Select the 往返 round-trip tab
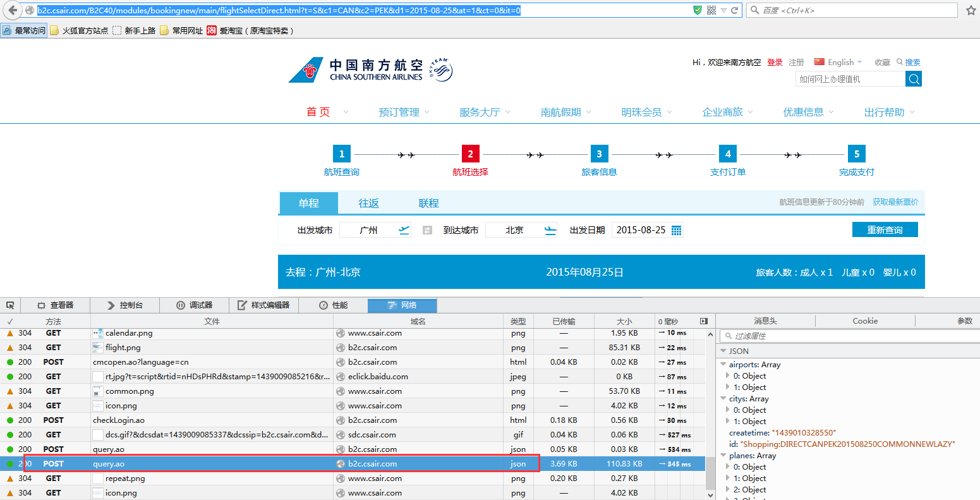The image size is (980, 500). tap(369, 203)
